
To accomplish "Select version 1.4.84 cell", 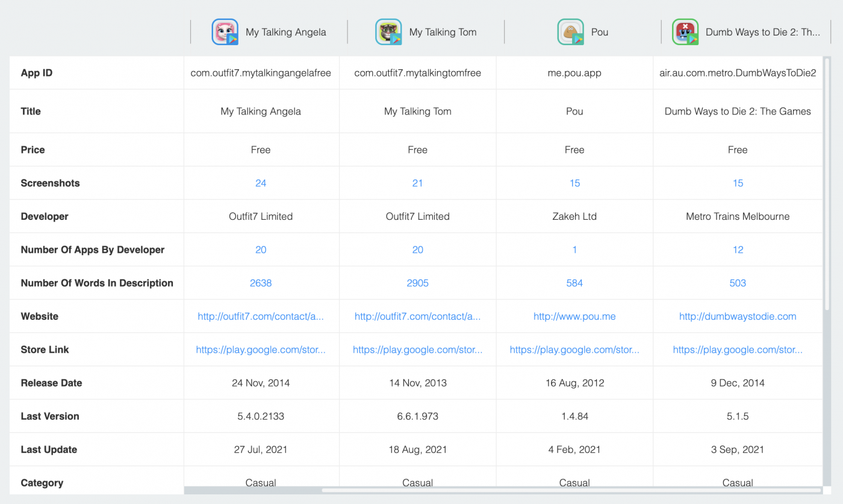I will point(574,416).
